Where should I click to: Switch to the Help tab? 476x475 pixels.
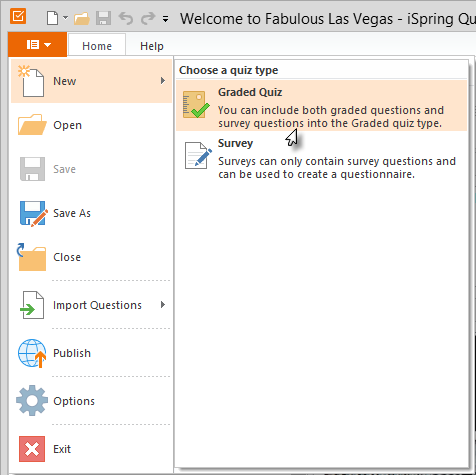(x=152, y=46)
